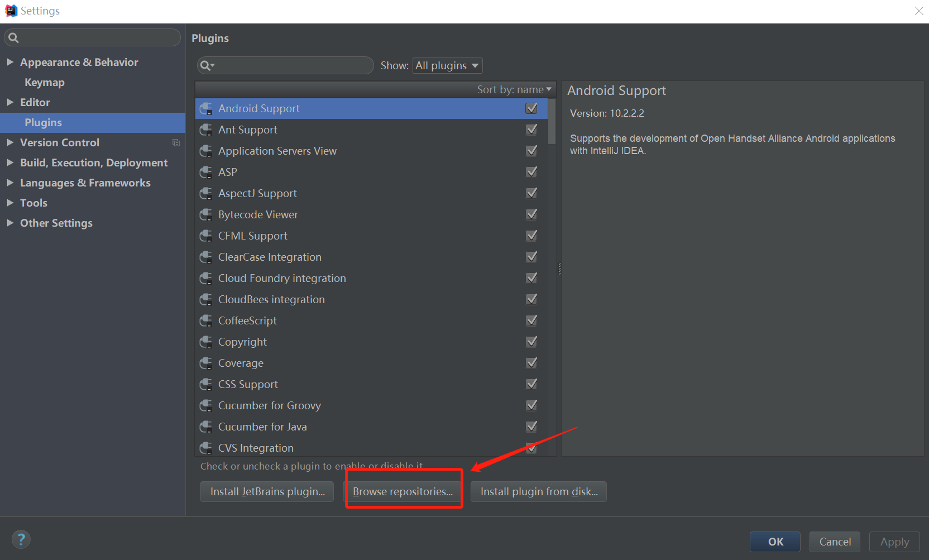Click the Bytecode Viewer plugin icon
Screen dimensions: 929x560
[206, 214]
